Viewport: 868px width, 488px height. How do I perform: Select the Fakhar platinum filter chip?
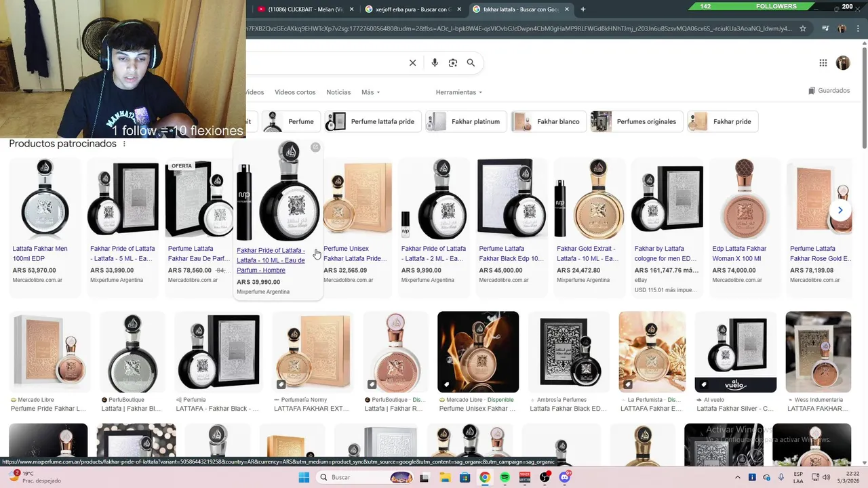coord(466,121)
